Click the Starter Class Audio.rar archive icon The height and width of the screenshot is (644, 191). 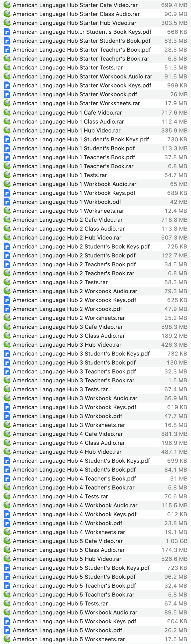(7, 14)
